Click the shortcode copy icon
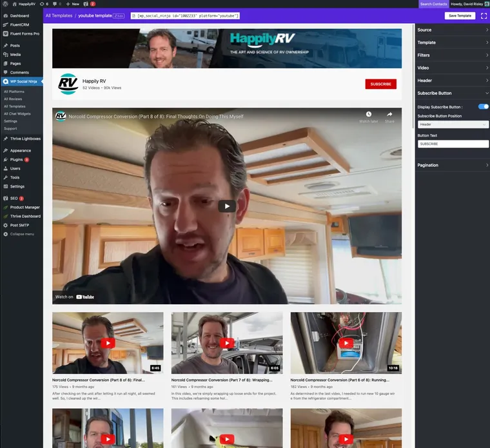This screenshot has width=490, height=448. point(133,16)
